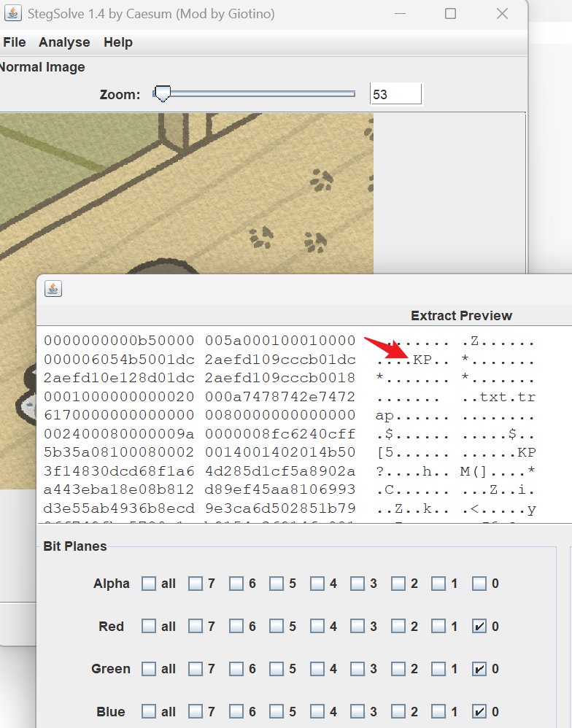572x728 pixels.
Task: Uncheck Blue bit plane 0
Action: point(479,712)
